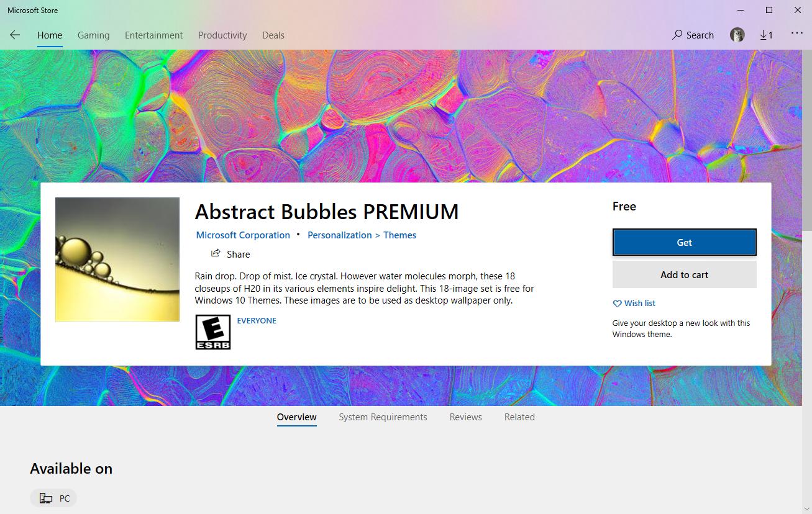Click the Abstract Bubbles PREMIUM title
Viewport: 812px width, 514px height.
327,212
